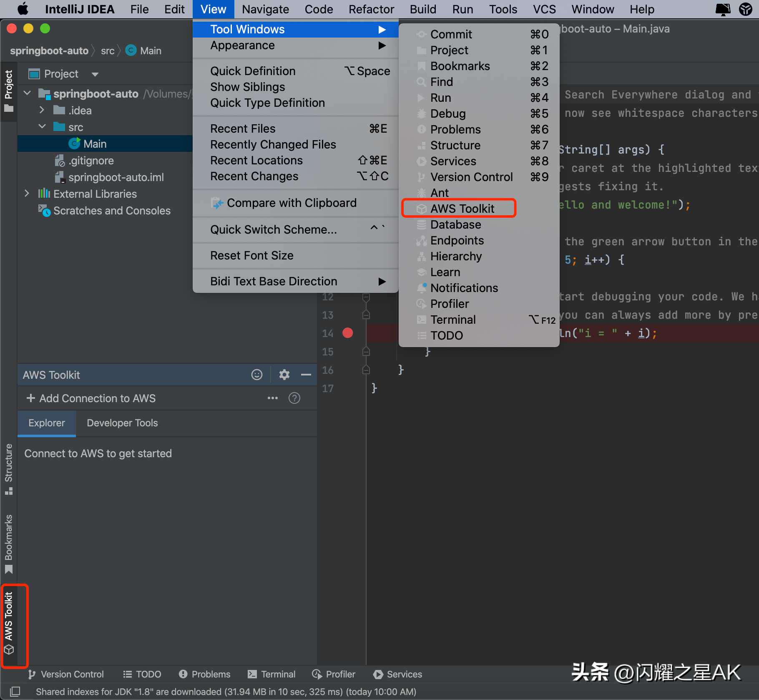Toggle Bookmarks sidebar stripe button

point(9,544)
